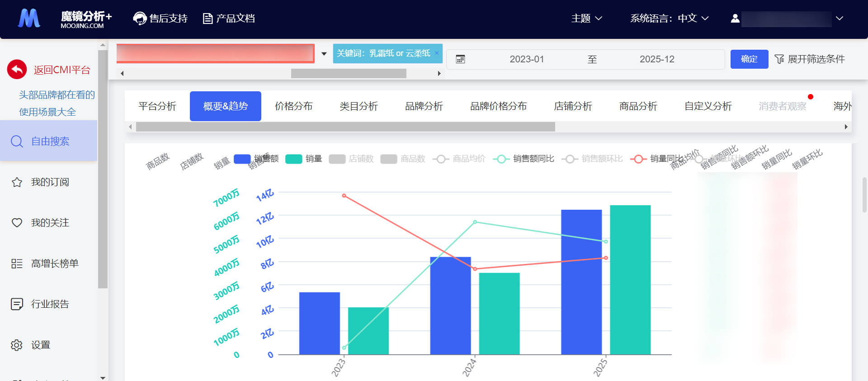Open Settings gear icon in sidebar
The image size is (868, 381).
point(17,345)
